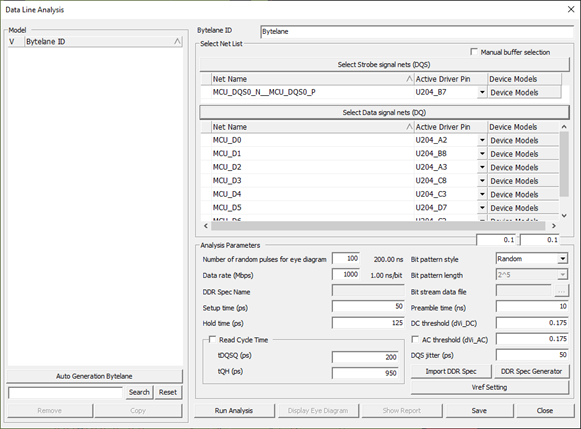Click the browse button for Bit stream data file
Image resolution: width=581 pixels, height=429 pixels.
point(561,292)
